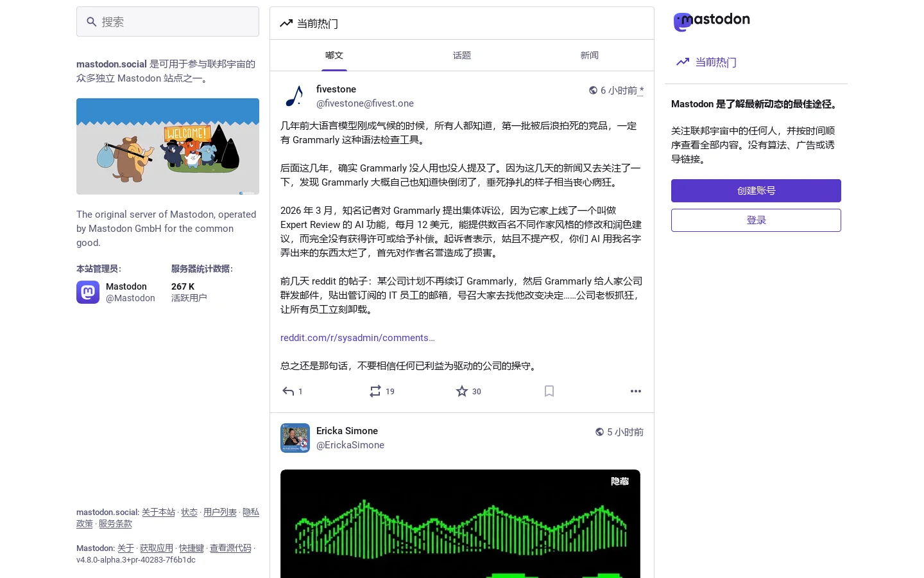
Task: Open fivestone's display name profile link
Action: click(336, 89)
